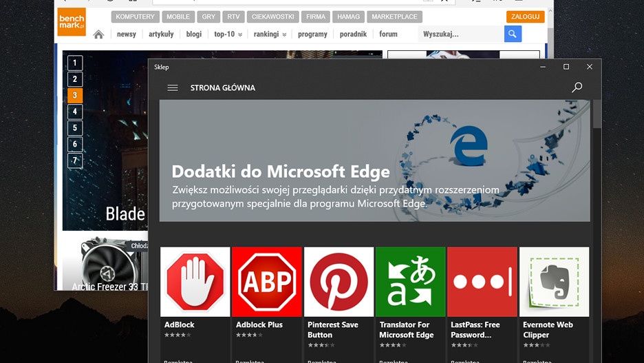Open the hamburger menu in Sklep window
Screen dimensions: 644x363
[x=173, y=87]
